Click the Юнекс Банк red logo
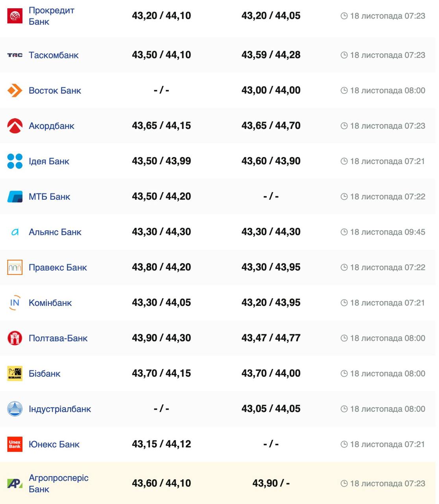Screen dimensions: 439x504 point(15,444)
